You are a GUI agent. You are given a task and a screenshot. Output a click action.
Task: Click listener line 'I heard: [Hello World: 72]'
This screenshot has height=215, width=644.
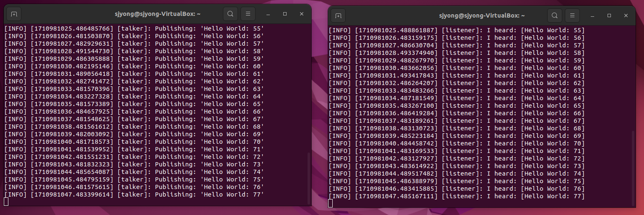coord(456,158)
